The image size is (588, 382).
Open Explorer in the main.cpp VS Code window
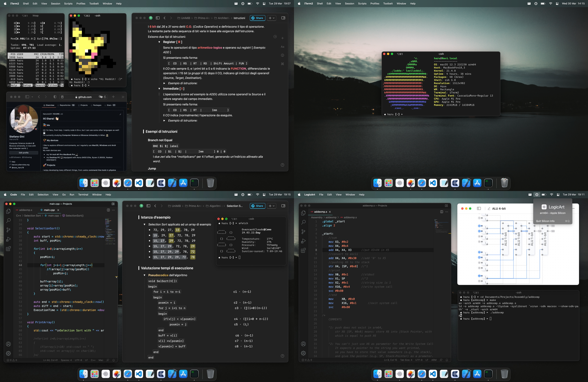click(x=8, y=211)
